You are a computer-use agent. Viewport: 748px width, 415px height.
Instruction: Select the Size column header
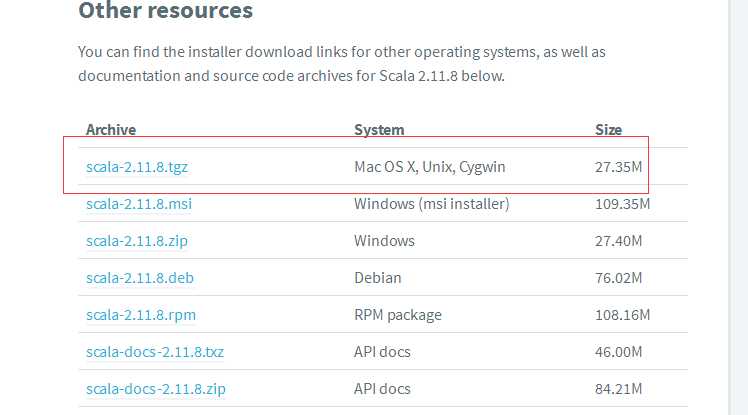pyautogui.click(x=608, y=130)
